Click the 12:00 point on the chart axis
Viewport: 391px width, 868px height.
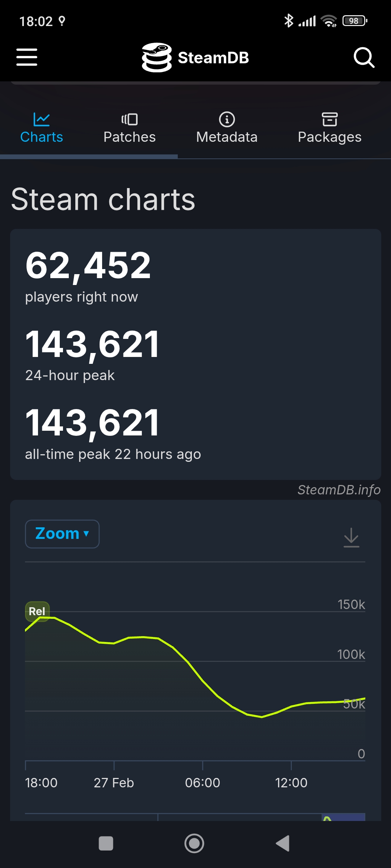tap(291, 782)
